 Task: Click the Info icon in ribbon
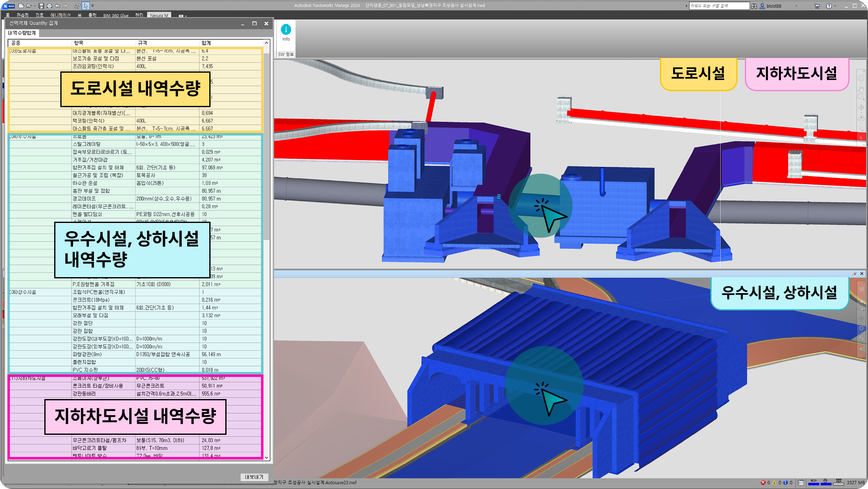286,30
